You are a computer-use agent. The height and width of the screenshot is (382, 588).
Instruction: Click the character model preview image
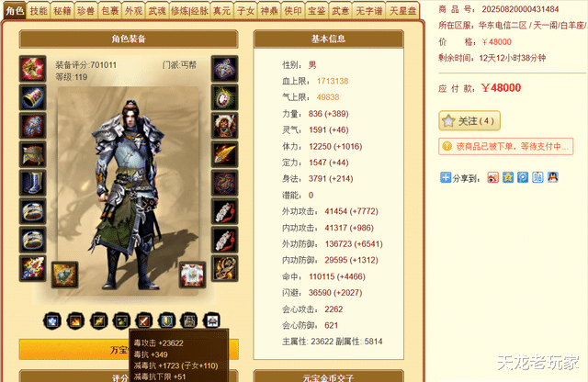(128, 191)
